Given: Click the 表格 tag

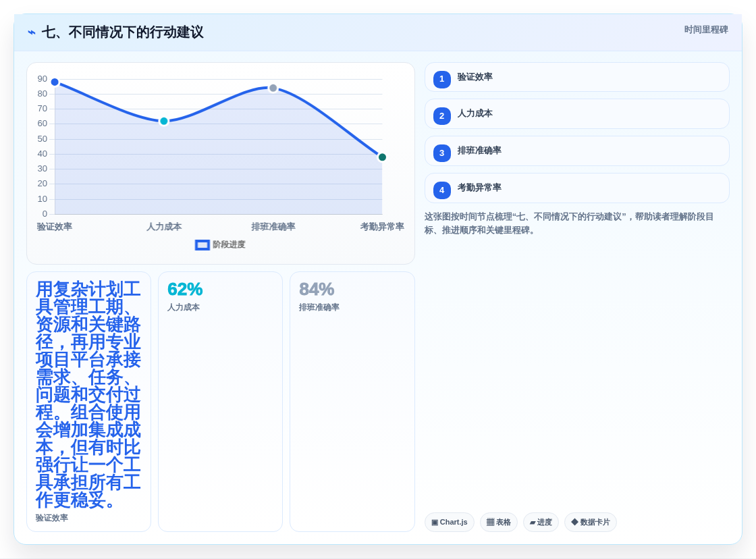Looking at the screenshot, I should pyautogui.click(x=499, y=523).
